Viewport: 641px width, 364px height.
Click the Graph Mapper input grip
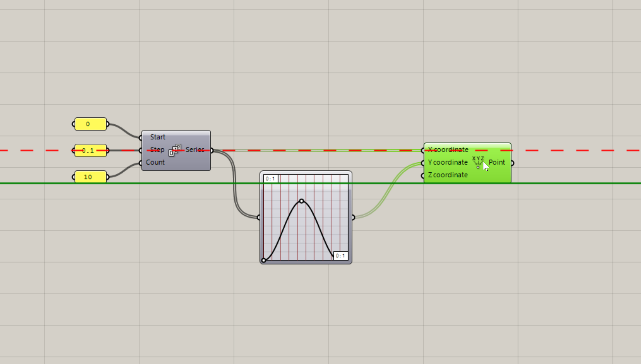[258, 217]
